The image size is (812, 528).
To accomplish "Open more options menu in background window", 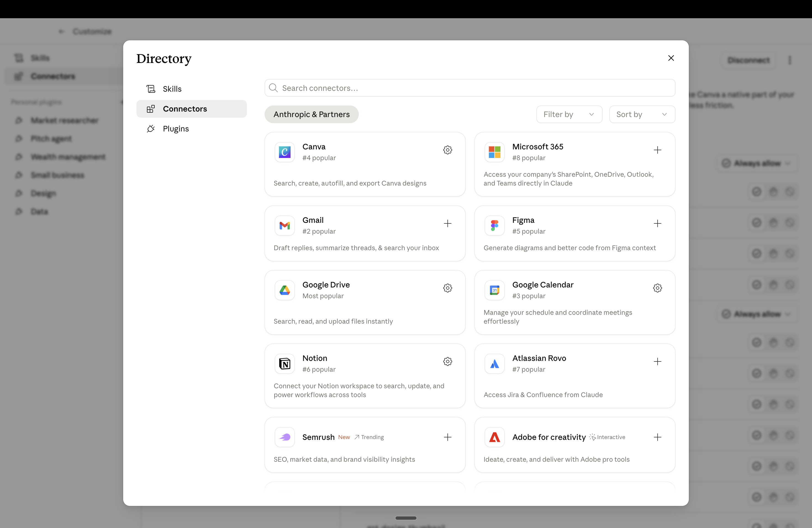I will 789,60.
